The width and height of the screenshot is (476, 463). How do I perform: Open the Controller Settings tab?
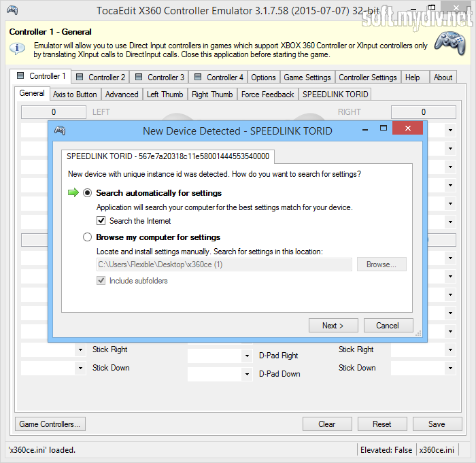[x=368, y=77]
